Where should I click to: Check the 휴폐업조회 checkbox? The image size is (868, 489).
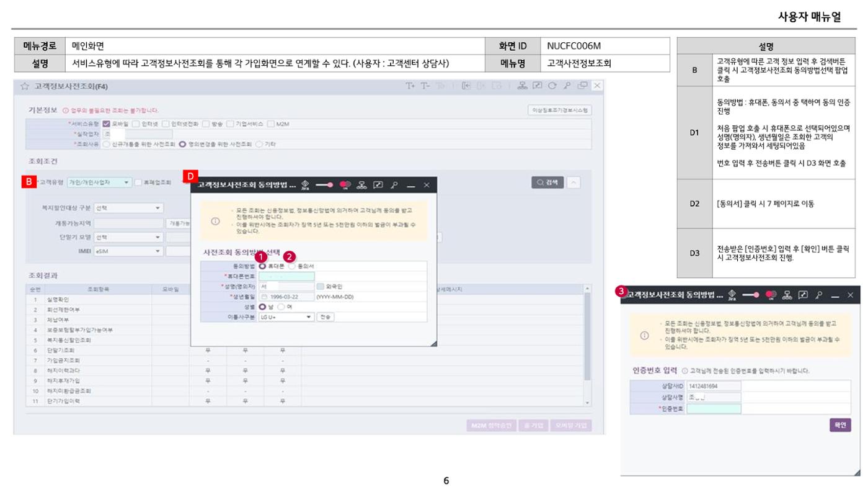(138, 182)
